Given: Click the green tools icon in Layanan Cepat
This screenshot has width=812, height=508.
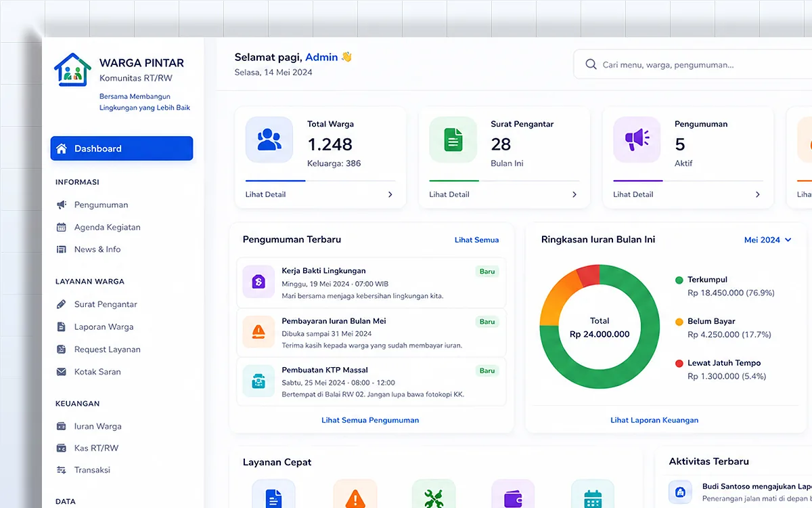Looking at the screenshot, I should coord(433,496).
